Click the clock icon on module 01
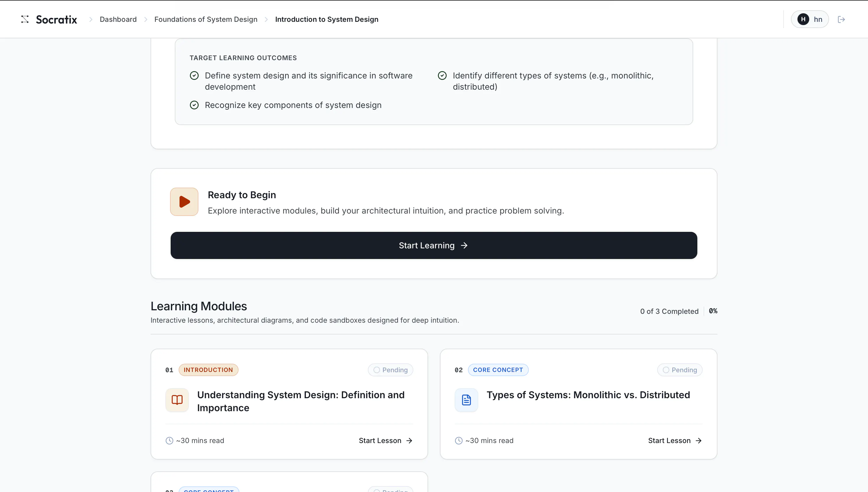Viewport: 868px width, 492px height. (x=169, y=441)
